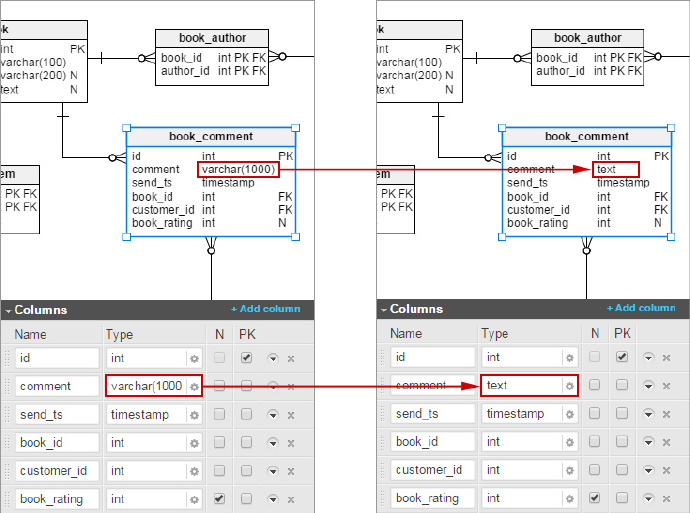Click the 'book_rating' row in right book_comment diagram
The image size is (690, 513).
tap(587, 223)
